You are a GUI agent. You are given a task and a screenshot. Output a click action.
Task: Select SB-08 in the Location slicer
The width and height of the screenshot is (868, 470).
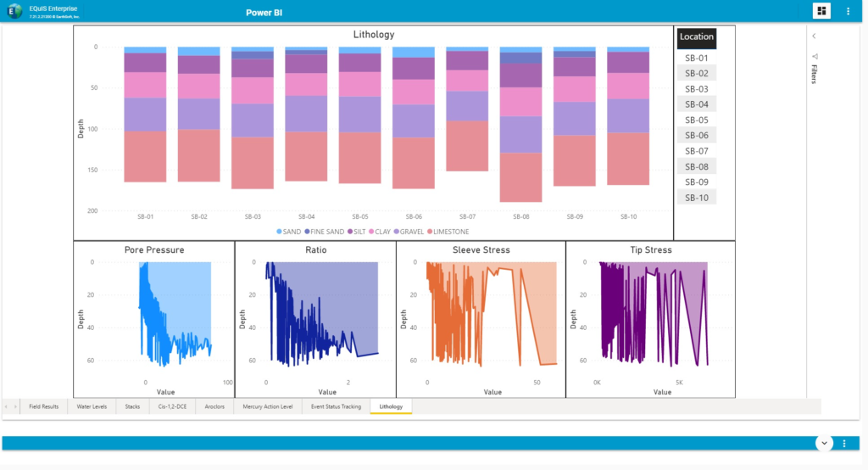[x=697, y=166]
